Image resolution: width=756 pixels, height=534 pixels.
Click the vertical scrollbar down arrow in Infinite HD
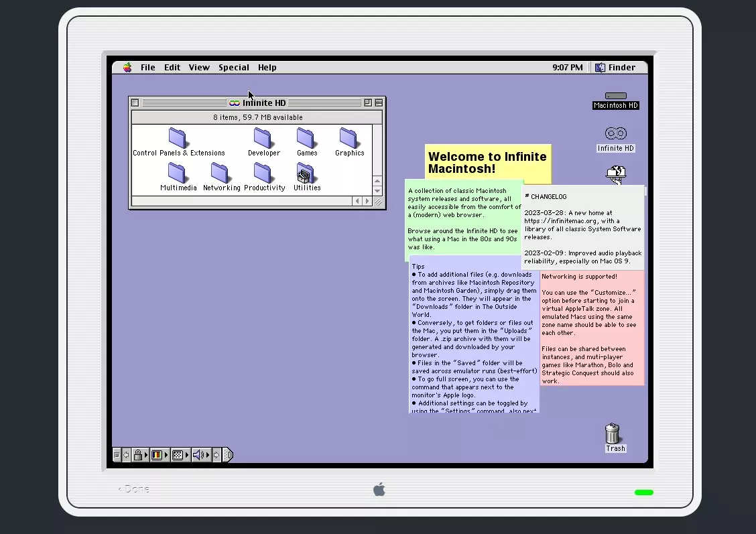(377, 191)
